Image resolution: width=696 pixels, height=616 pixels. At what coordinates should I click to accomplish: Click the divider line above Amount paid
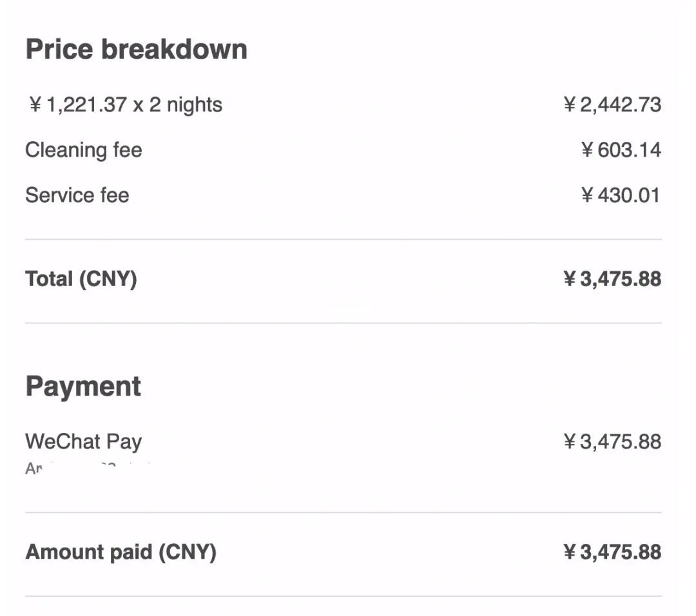343,512
